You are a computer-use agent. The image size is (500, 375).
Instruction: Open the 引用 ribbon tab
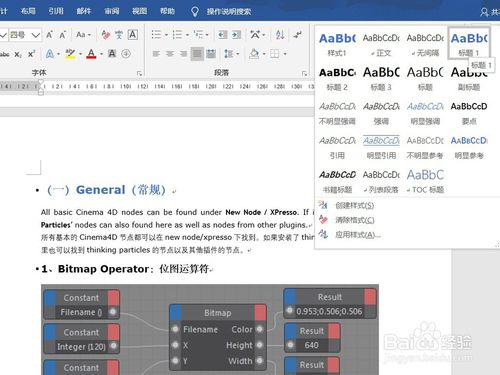point(56,11)
